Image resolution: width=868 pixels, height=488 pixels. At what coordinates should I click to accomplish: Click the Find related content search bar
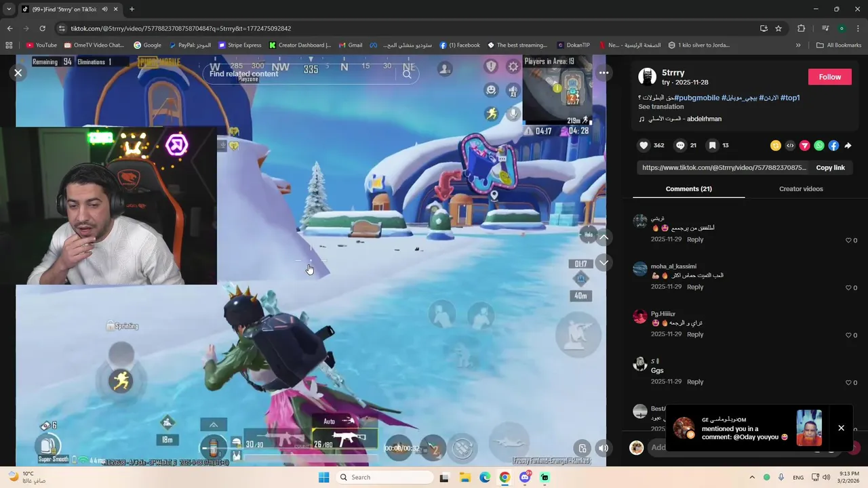pyautogui.click(x=310, y=73)
